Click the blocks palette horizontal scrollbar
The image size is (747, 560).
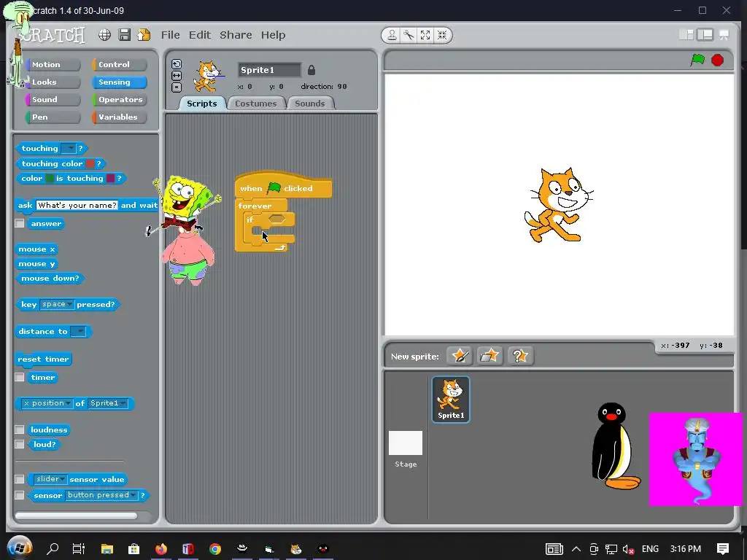[76, 516]
